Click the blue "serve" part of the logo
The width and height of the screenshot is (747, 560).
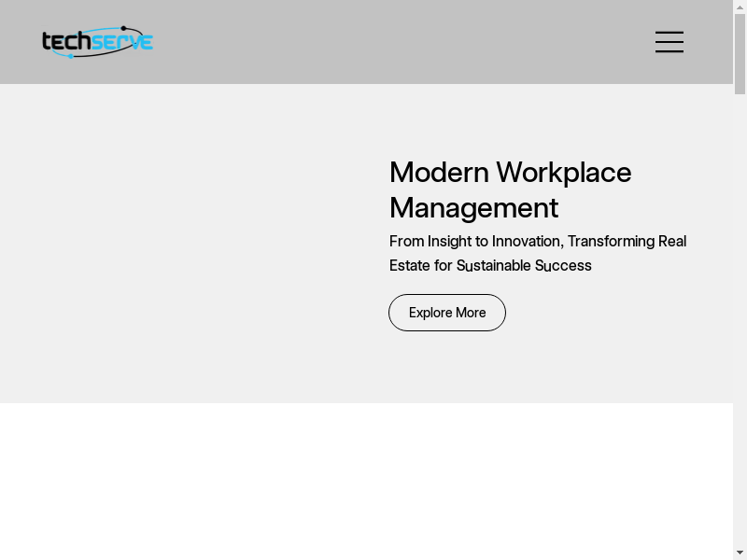coord(123,42)
